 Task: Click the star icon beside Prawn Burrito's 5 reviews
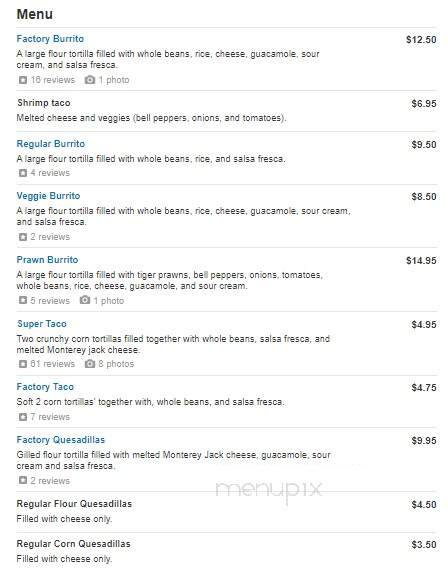(x=23, y=300)
